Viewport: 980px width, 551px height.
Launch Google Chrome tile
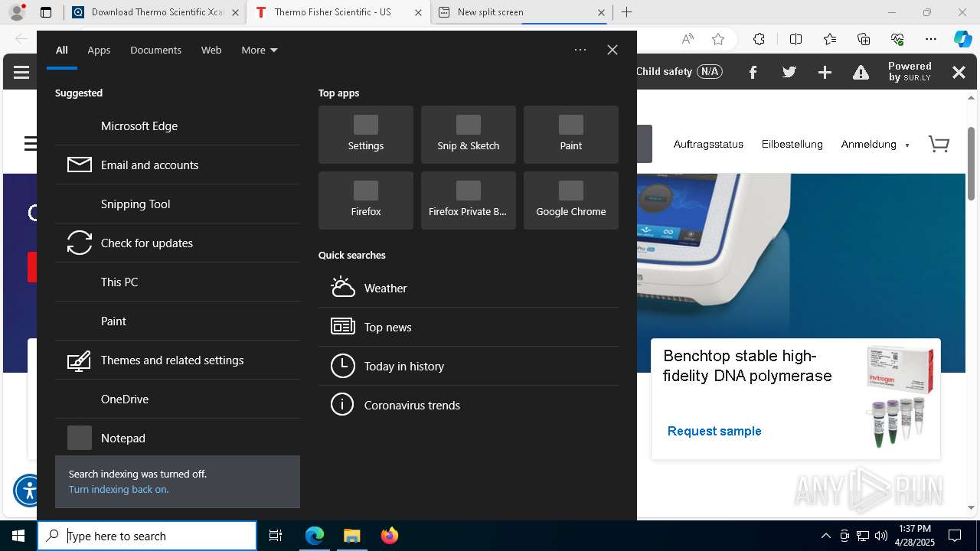[x=571, y=201]
